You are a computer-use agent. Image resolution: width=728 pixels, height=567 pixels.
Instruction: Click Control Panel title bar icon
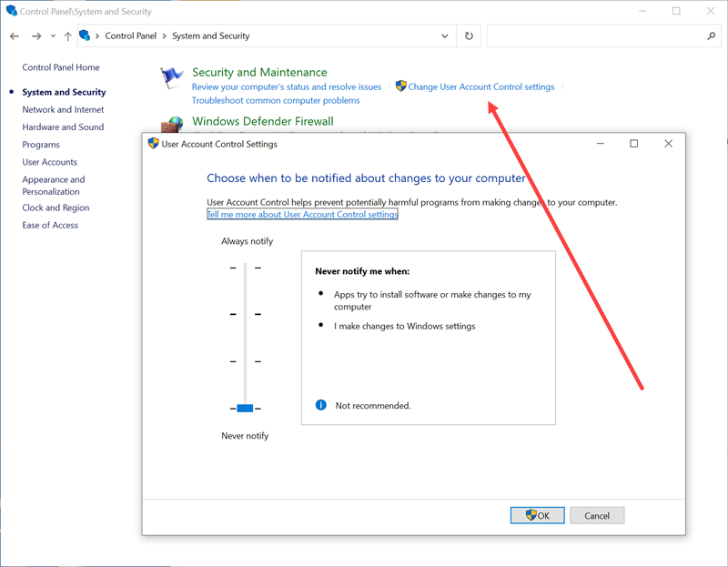pos(12,10)
